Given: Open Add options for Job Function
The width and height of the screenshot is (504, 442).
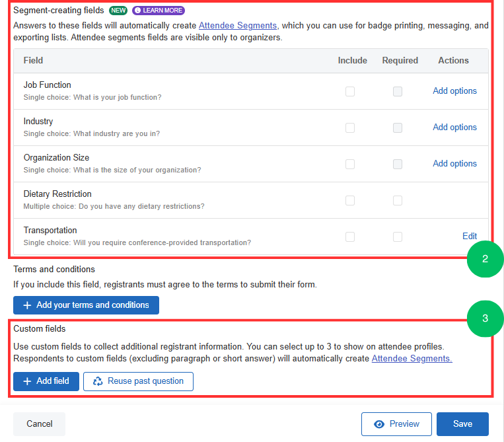Looking at the screenshot, I should [x=454, y=91].
